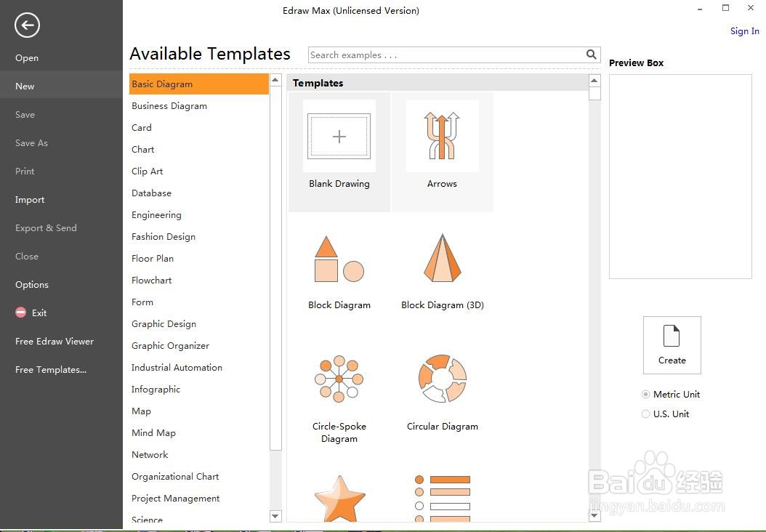Select the Floor Plan category
766x532 pixels.
click(153, 259)
